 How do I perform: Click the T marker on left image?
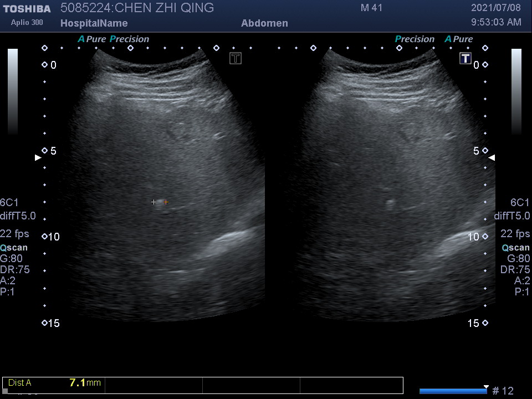point(236,58)
